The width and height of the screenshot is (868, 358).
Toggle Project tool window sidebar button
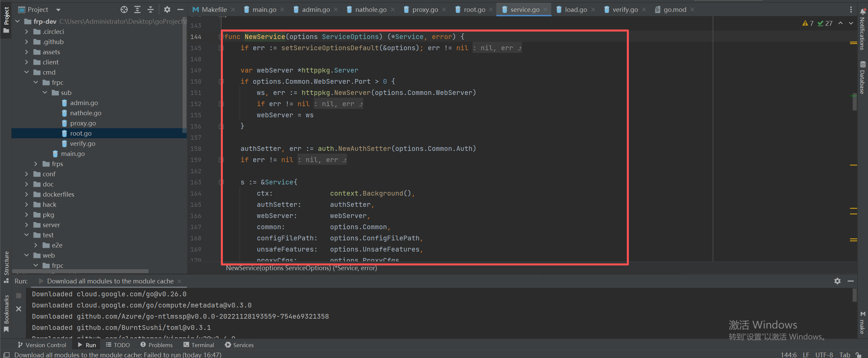tap(6, 20)
